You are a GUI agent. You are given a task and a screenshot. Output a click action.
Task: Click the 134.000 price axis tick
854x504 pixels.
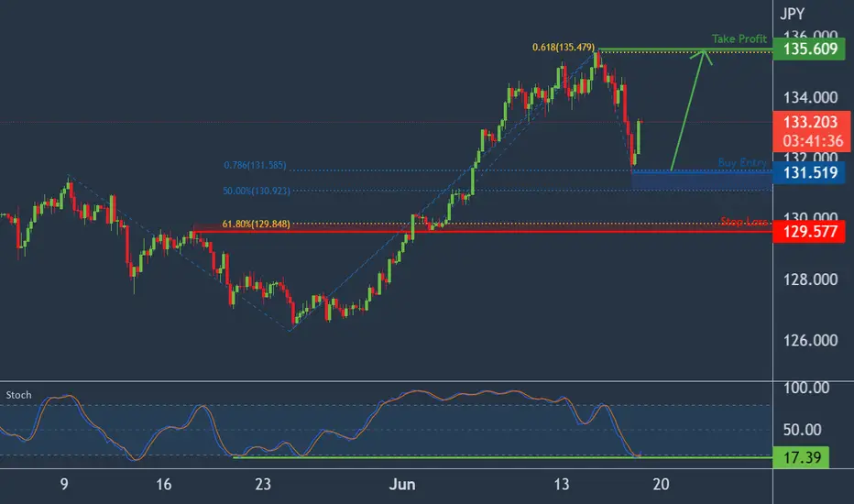pyautogui.click(x=810, y=97)
